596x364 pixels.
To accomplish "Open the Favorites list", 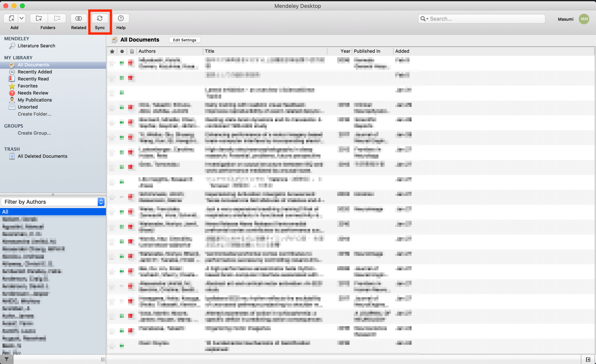I will pyautogui.click(x=28, y=86).
